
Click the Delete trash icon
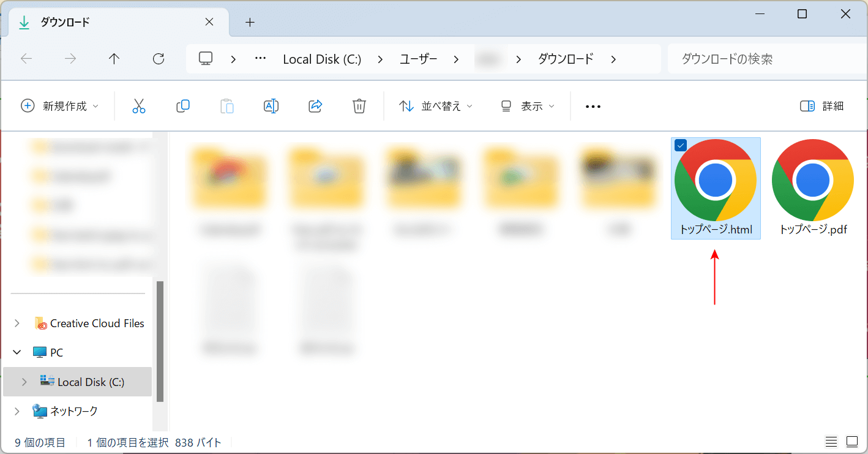(x=359, y=106)
